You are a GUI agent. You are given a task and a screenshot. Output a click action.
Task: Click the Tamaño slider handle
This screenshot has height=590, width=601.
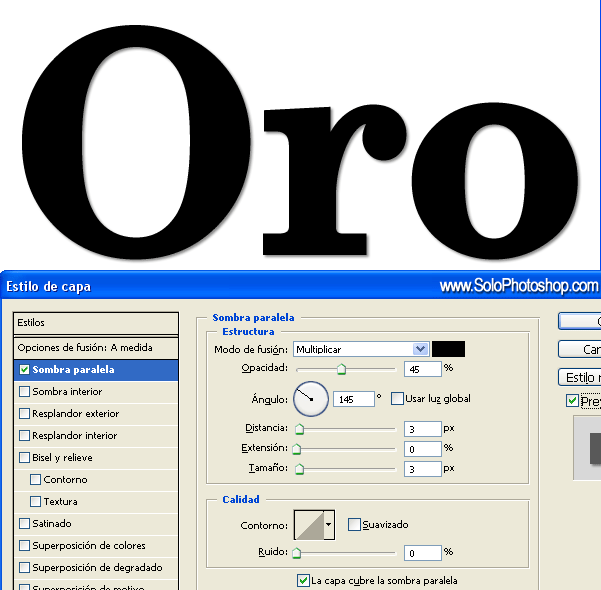click(299, 469)
